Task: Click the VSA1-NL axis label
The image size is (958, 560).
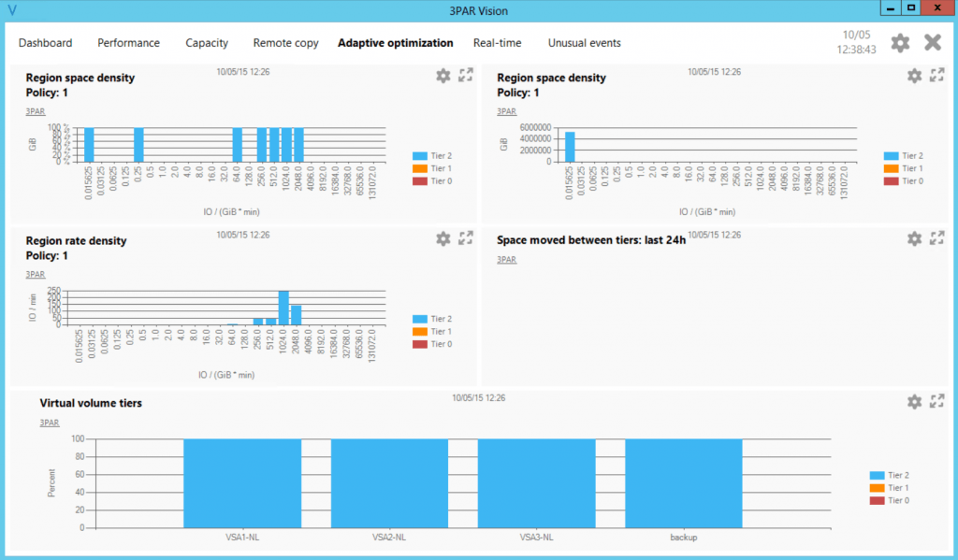Action: [x=242, y=538]
